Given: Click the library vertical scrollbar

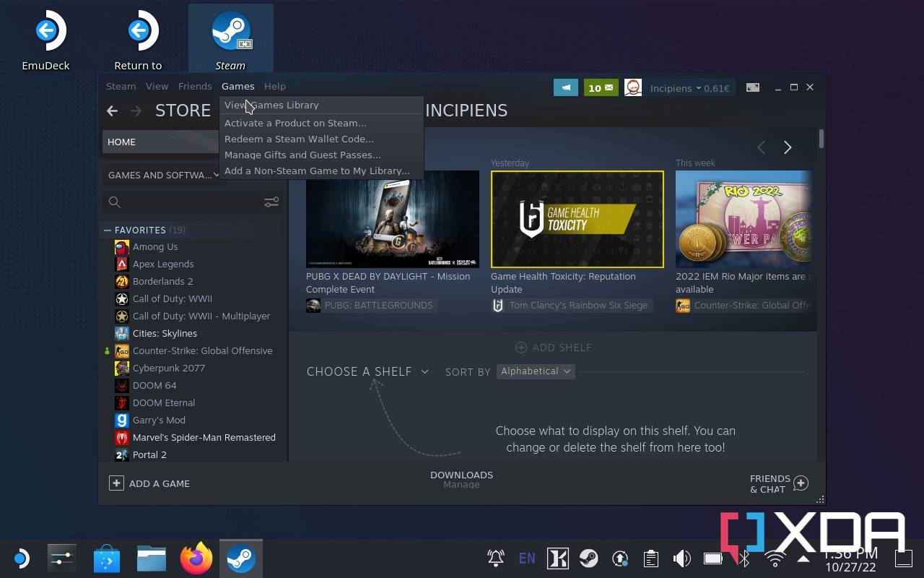Looking at the screenshot, I should [x=821, y=138].
